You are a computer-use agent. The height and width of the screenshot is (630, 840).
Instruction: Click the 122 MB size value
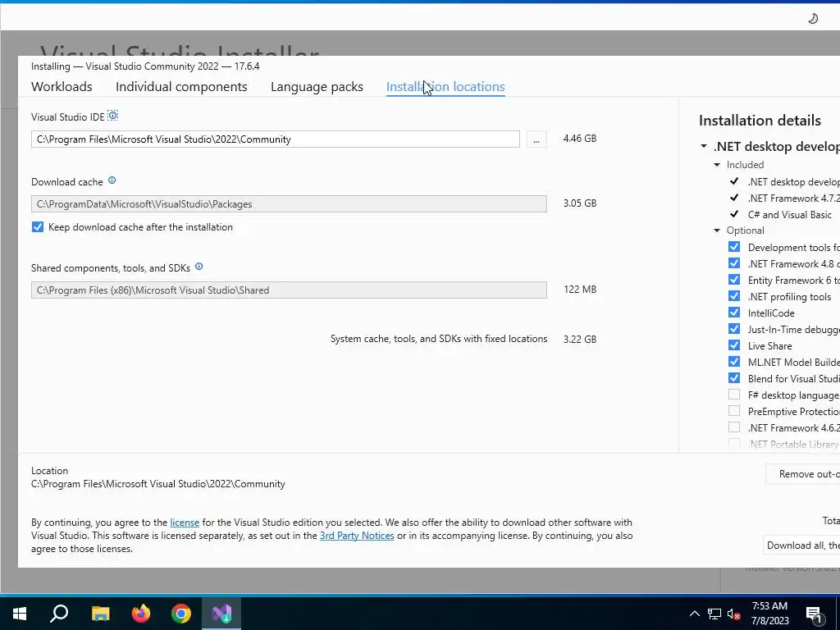pos(580,290)
